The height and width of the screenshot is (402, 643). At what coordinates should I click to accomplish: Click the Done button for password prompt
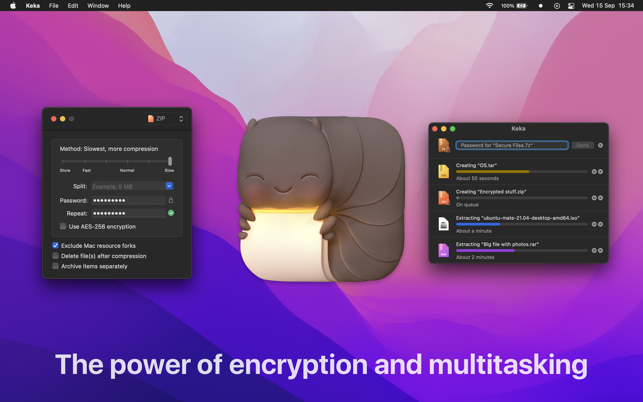click(x=582, y=145)
